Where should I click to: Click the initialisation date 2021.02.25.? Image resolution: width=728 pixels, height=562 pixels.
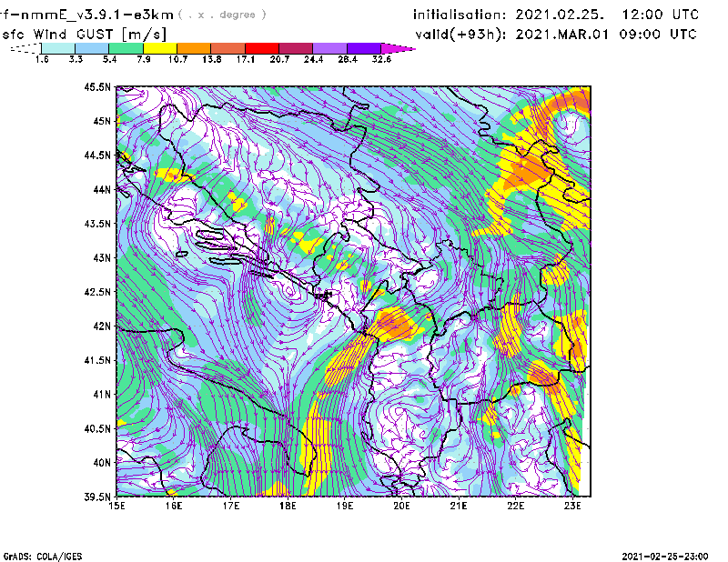tap(560, 15)
